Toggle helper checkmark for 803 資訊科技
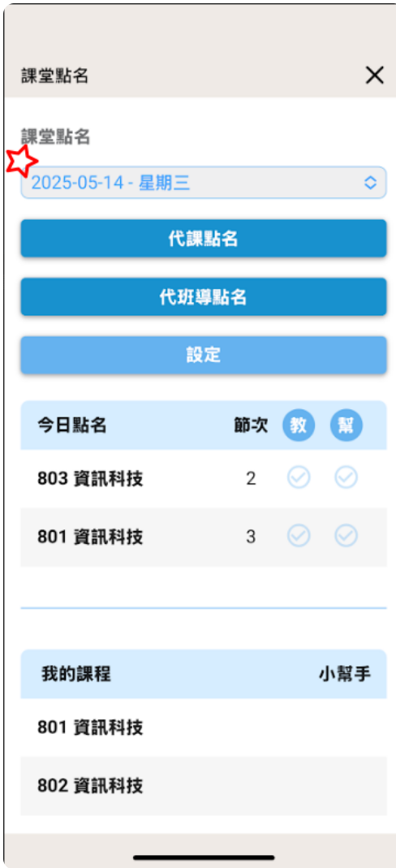The image size is (396, 868). tap(346, 477)
